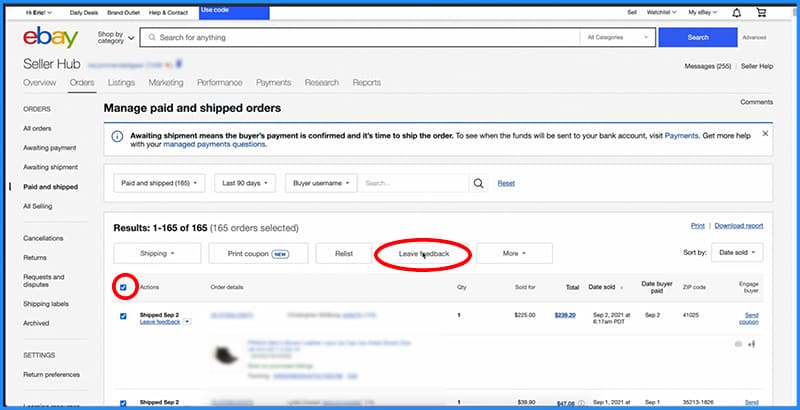Click the Relist button

[344, 253]
